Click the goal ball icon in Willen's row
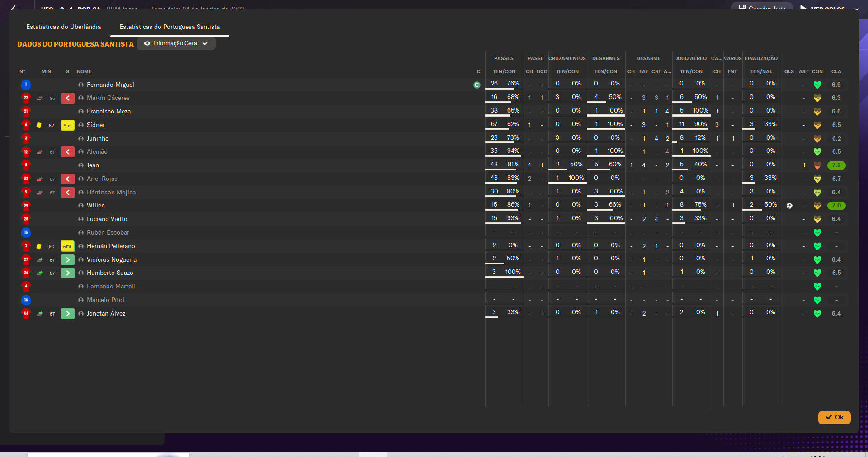 coord(789,206)
